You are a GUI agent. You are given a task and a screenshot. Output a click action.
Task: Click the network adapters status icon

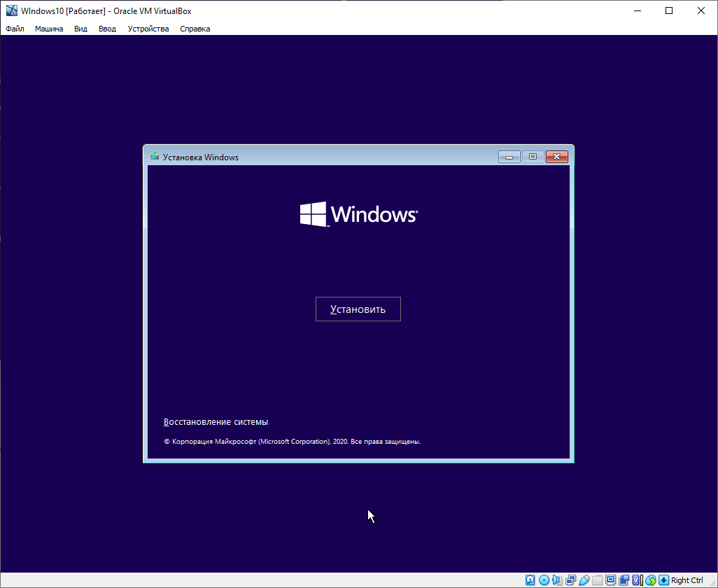[570, 580]
